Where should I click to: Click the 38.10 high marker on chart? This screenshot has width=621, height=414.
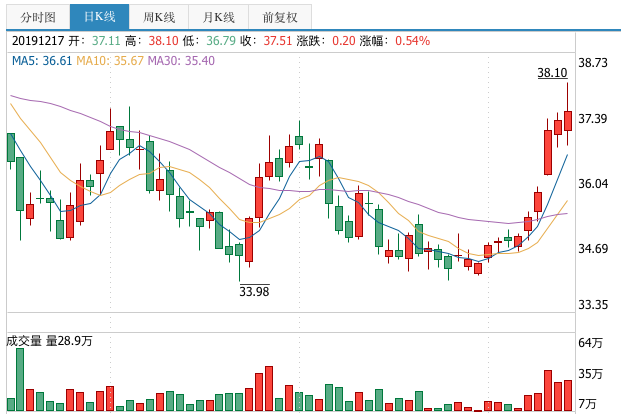552,73
